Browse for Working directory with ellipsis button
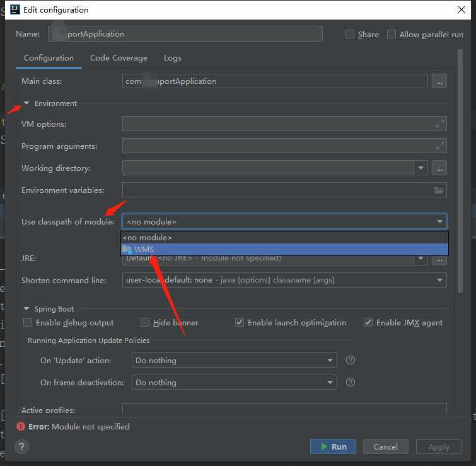This screenshot has height=466, width=476. point(439,168)
